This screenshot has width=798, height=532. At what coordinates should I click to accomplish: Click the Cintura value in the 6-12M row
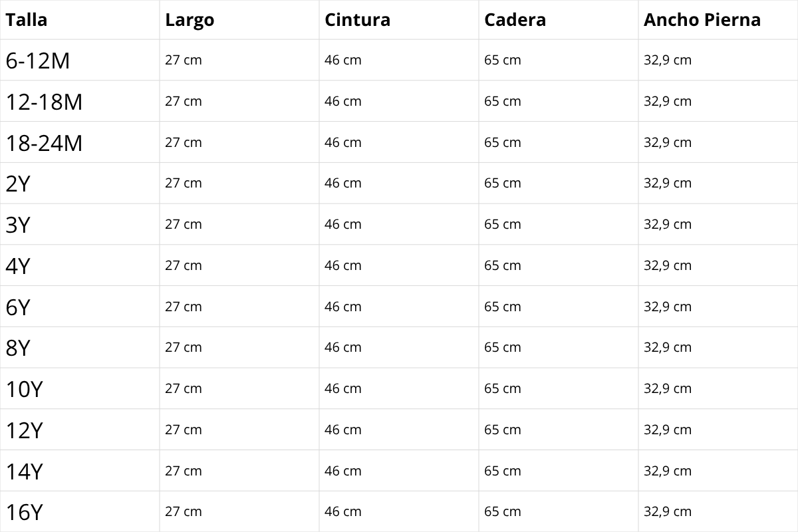click(x=342, y=60)
